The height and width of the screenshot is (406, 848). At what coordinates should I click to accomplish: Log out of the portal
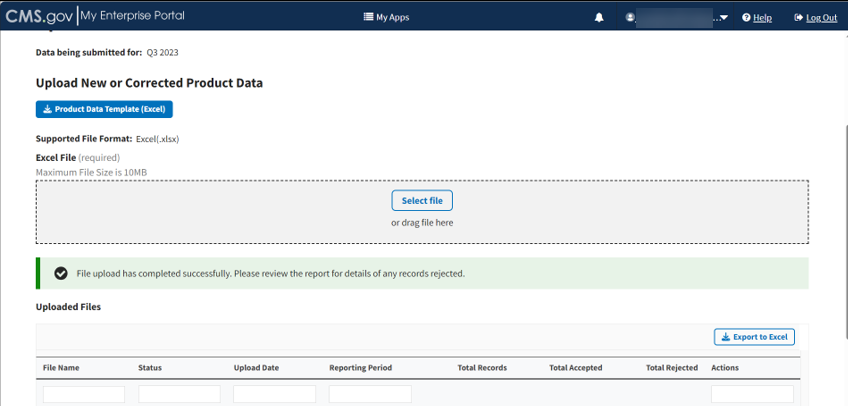point(821,17)
